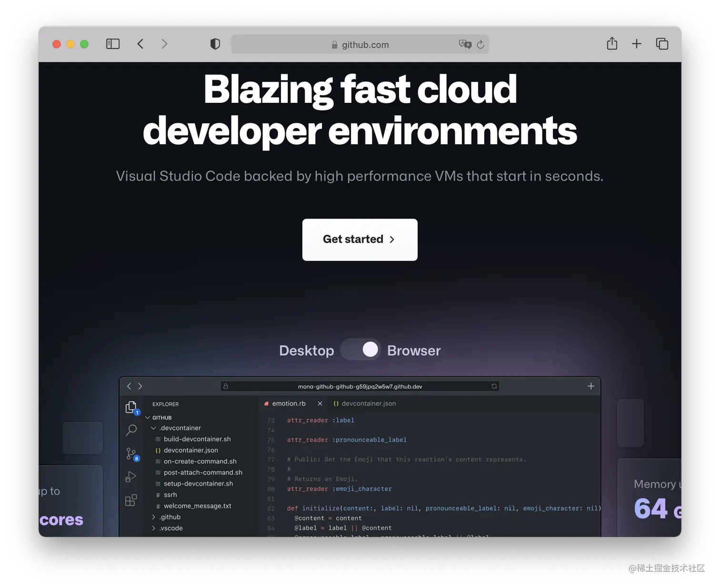The height and width of the screenshot is (588, 720).
Task: Click back arrow in codespace browser bar
Action: 129,386
